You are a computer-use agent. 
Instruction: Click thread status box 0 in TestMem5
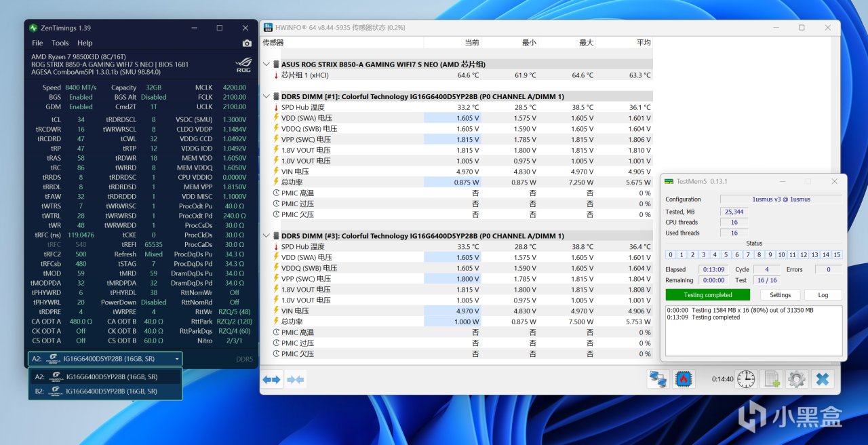tap(671, 255)
